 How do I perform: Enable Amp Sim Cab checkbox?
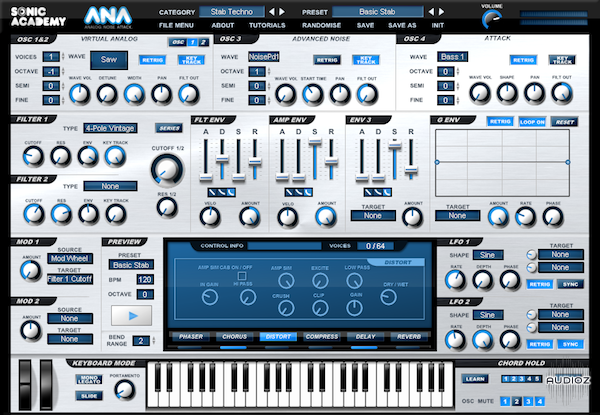pos(241,276)
